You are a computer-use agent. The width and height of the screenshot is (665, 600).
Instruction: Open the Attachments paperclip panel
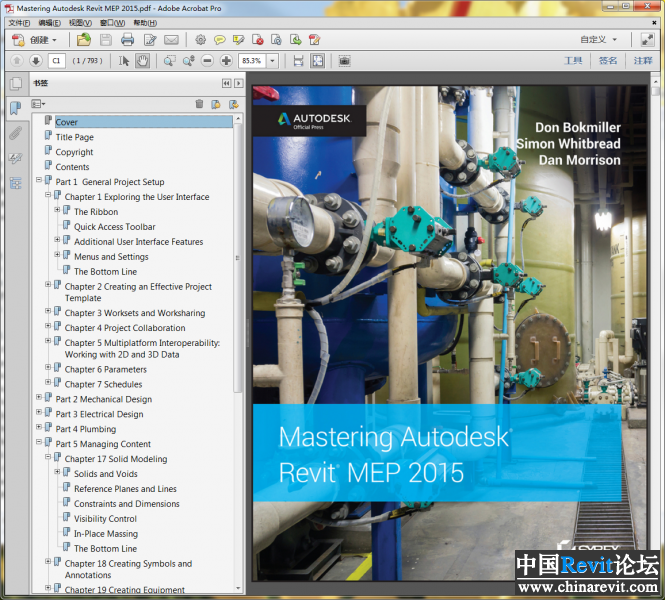coord(16,134)
